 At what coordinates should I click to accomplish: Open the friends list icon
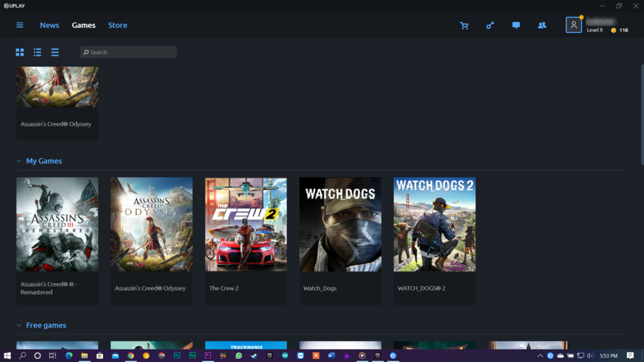pos(542,25)
